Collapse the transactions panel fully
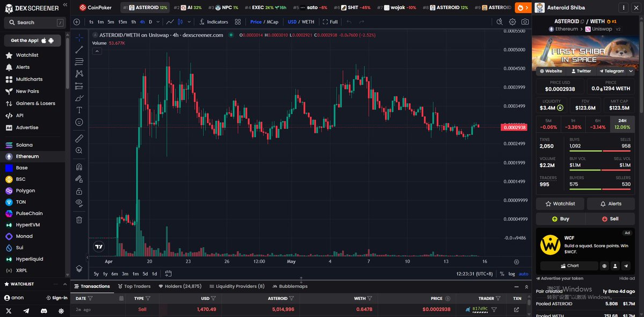This screenshot has height=317, width=644. tap(526, 286)
